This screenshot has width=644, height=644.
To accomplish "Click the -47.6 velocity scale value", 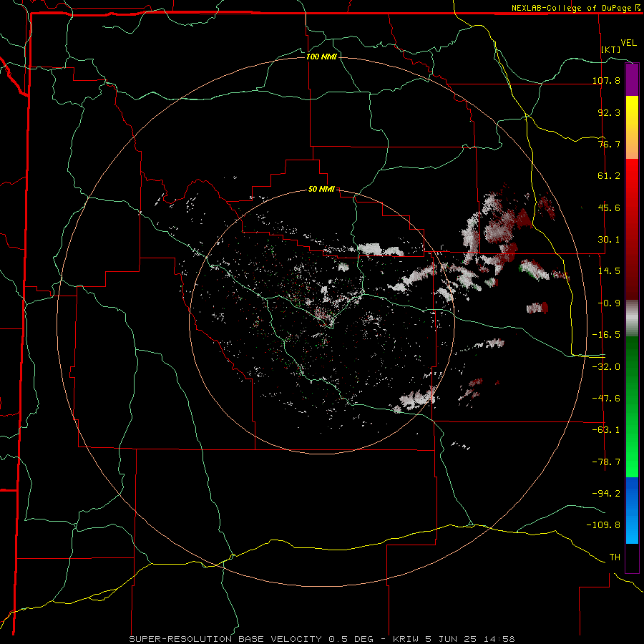I will pos(606,399).
